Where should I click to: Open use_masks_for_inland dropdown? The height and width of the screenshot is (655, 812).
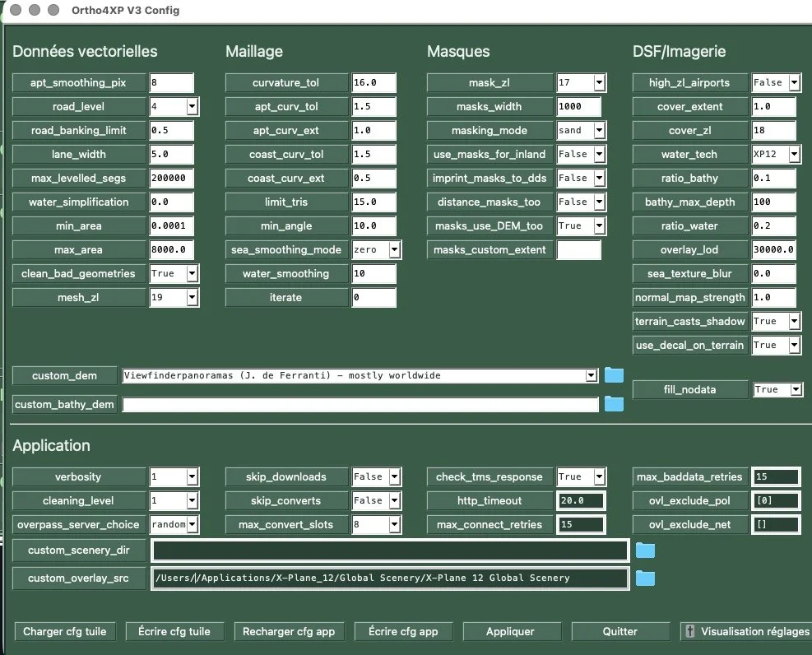(x=599, y=154)
